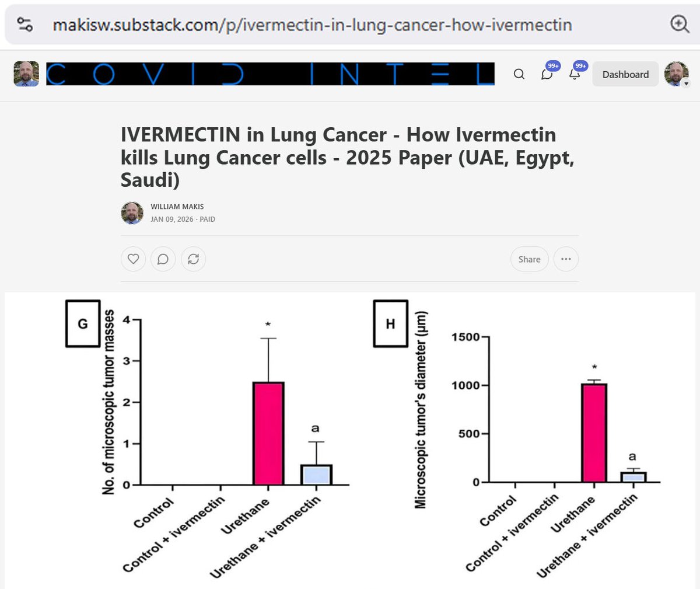Click the COVID INTEL banner to go home

coord(268,74)
